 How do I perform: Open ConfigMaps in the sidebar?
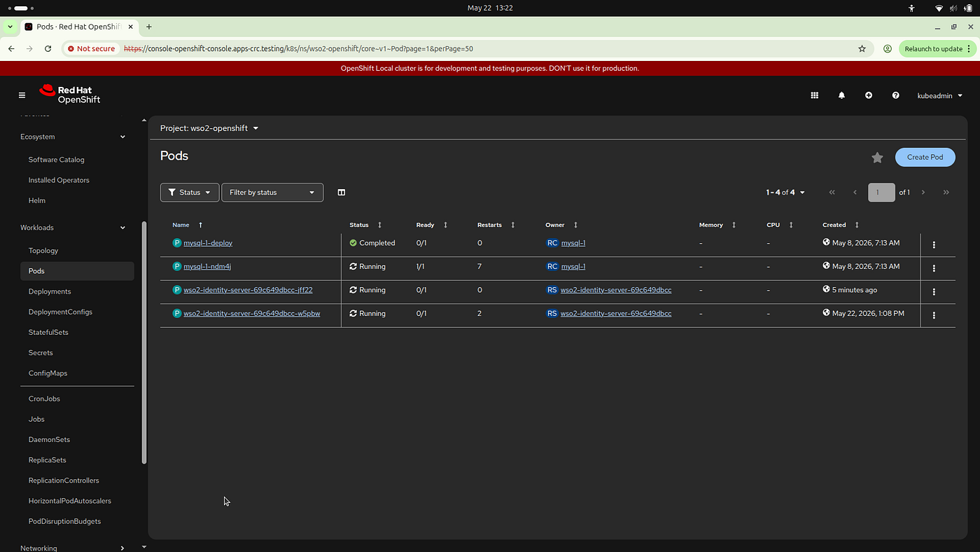point(48,373)
